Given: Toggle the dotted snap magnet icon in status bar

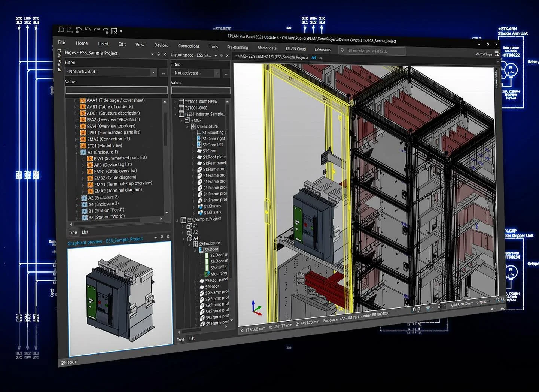Looking at the screenshot, I should pos(419,309).
